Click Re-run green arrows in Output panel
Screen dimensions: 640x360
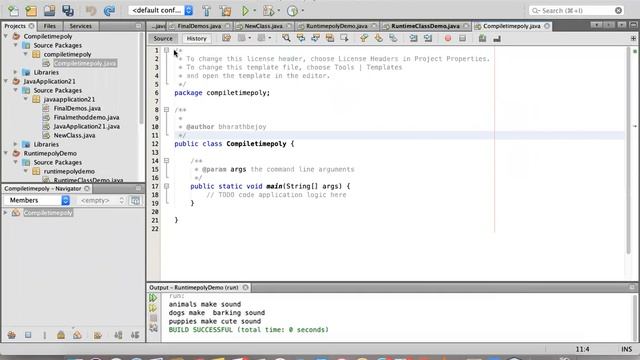[153, 298]
